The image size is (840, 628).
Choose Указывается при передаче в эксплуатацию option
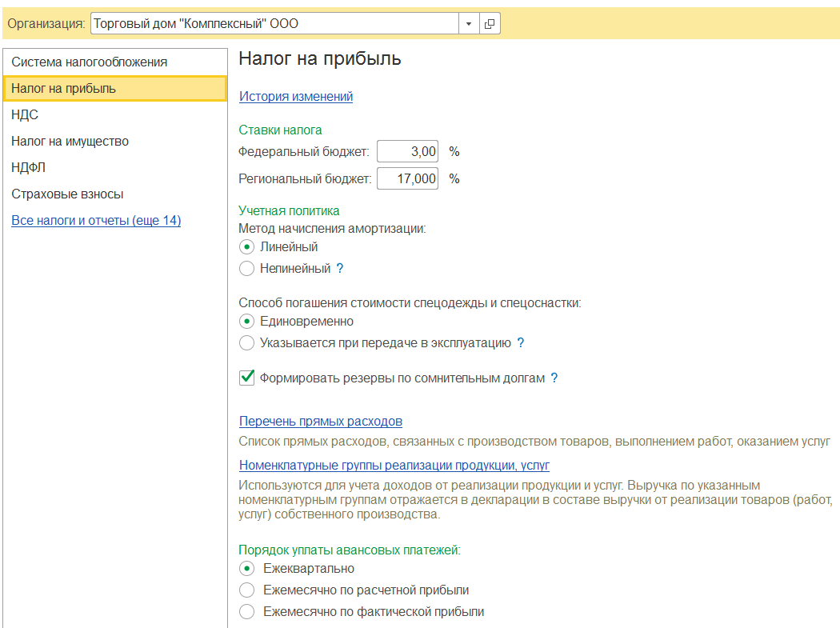(x=247, y=343)
